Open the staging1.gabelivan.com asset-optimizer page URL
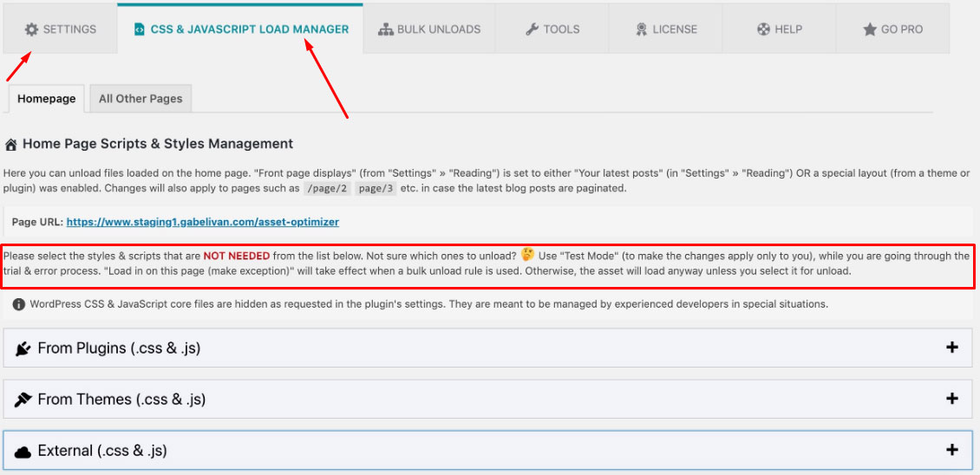980x475 pixels. (202, 222)
